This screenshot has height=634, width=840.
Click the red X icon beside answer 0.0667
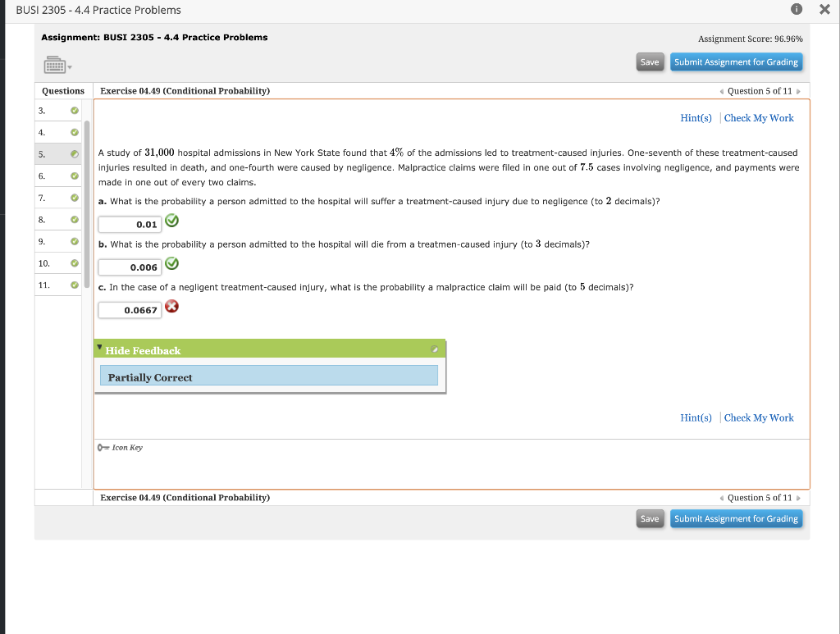[x=171, y=305]
